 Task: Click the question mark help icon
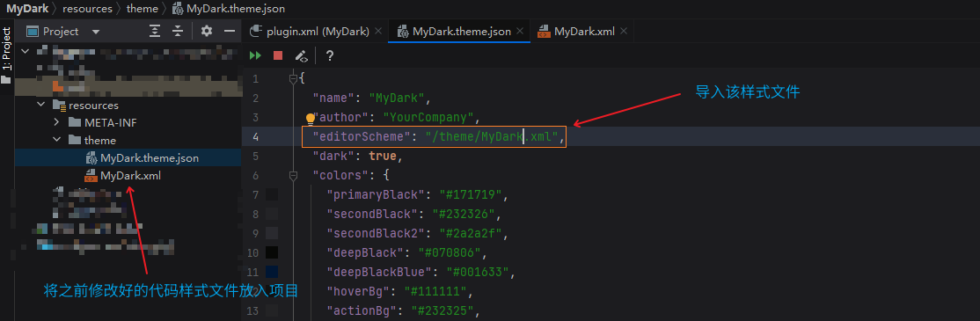[330, 55]
